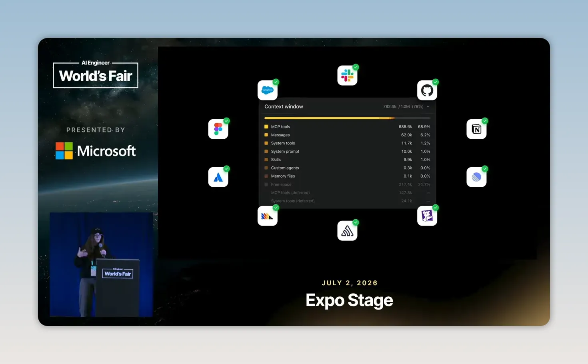Viewport: 588px width, 364px height.
Task: Expand the Context window chevron
Action: pyautogui.click(x=428, y=107)
